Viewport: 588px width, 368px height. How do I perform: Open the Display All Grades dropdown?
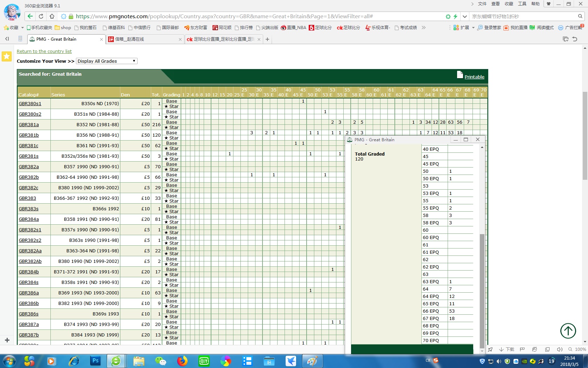[107, 61]
